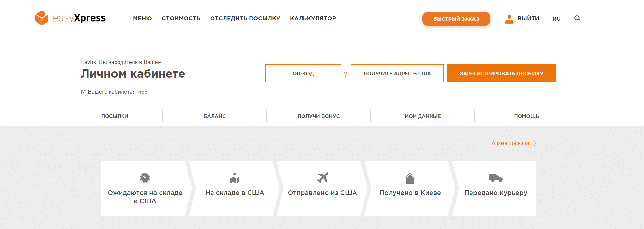Open Архив посылок with its chevron
Image resolution: width=644 pixels, height=229 pixels.
[x=513, y=143]
